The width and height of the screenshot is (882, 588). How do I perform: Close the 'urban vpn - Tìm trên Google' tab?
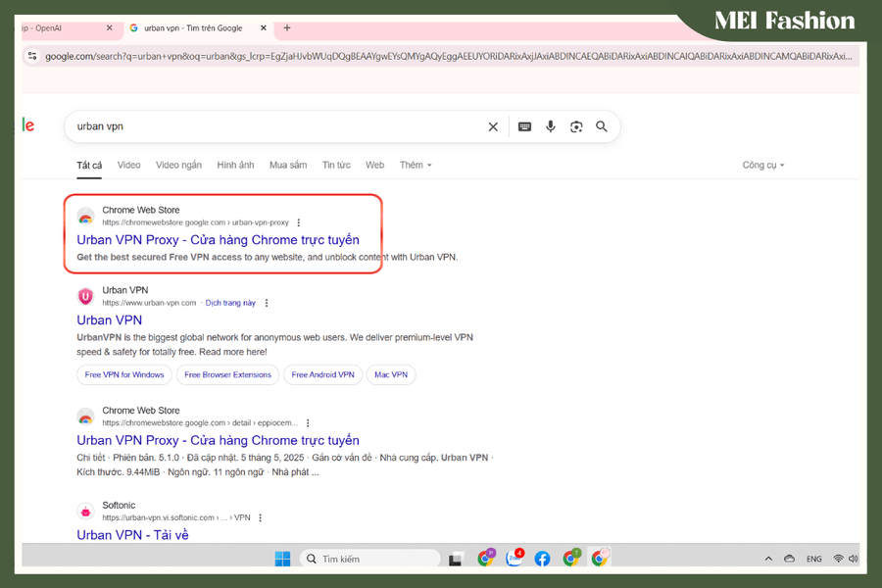[x=264, y=27]
